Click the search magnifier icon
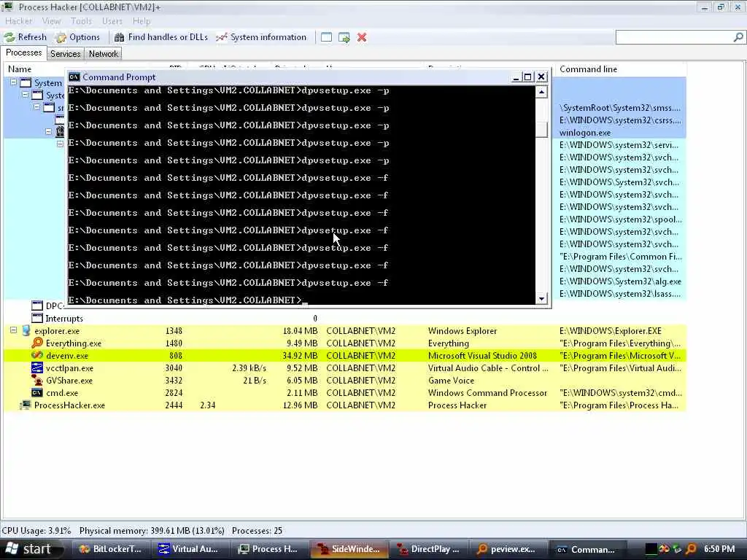Viewport: 747px width, 560px height. [738, 37]
